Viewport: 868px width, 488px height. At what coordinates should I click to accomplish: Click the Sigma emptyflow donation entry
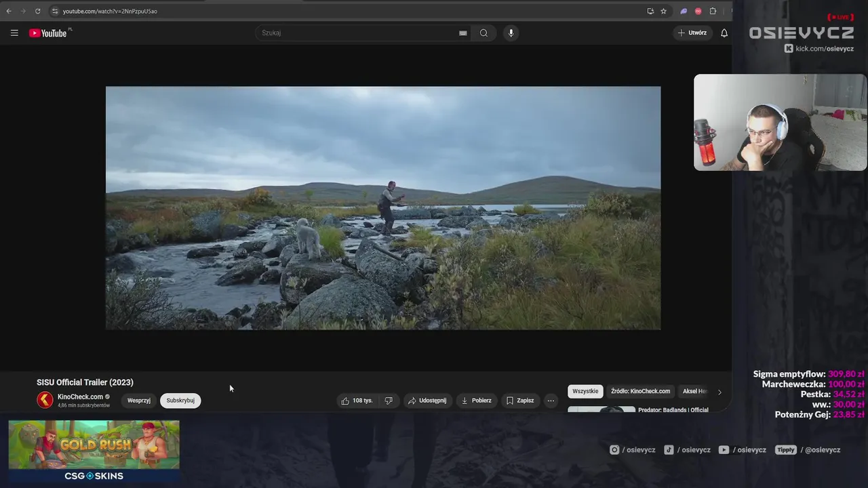[808, 374]
